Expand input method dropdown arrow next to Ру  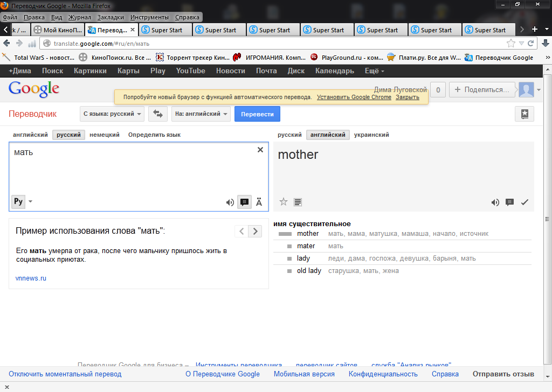tap(30, 201)
